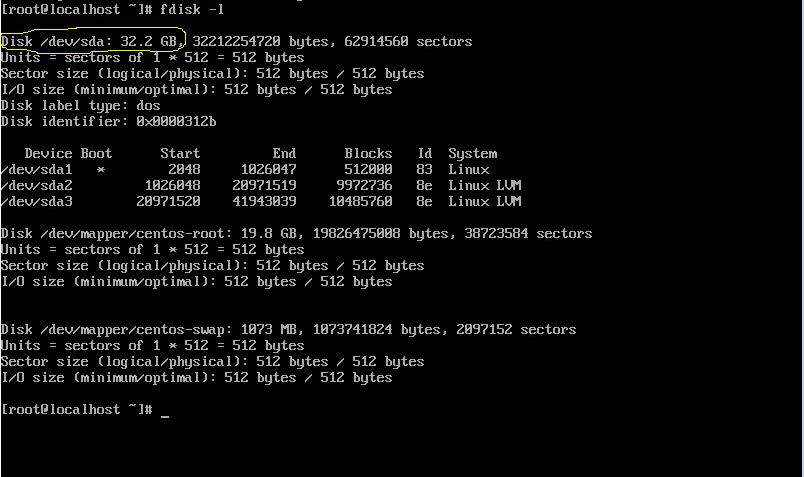Viewport: 804px width, 477px height.
Task: Click the yellow-circled Disk /dev/sda 32.2 GB text
Action: click(x=90, y=41)
